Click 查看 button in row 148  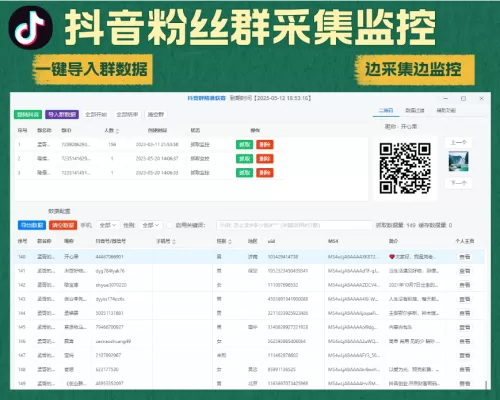tap(465, 370)
